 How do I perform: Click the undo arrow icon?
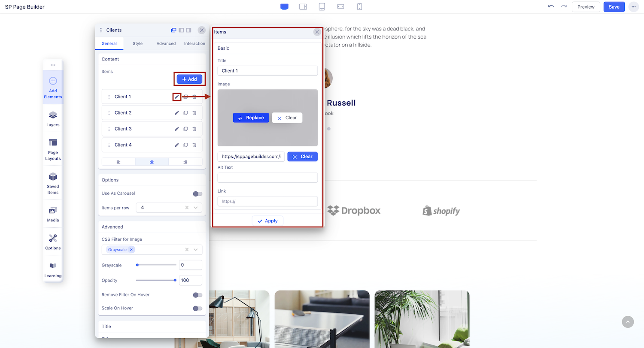[x=551, y=7]
